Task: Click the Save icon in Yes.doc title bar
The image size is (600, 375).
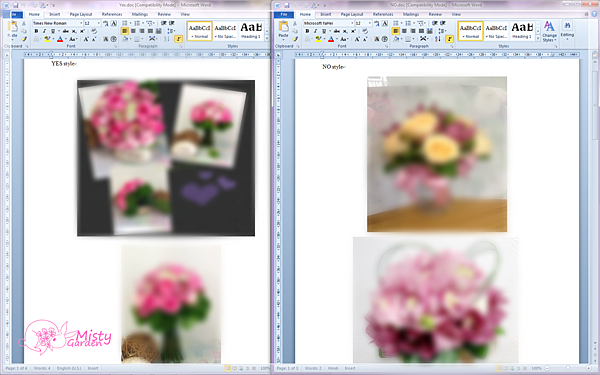Action: coord(16,5)
